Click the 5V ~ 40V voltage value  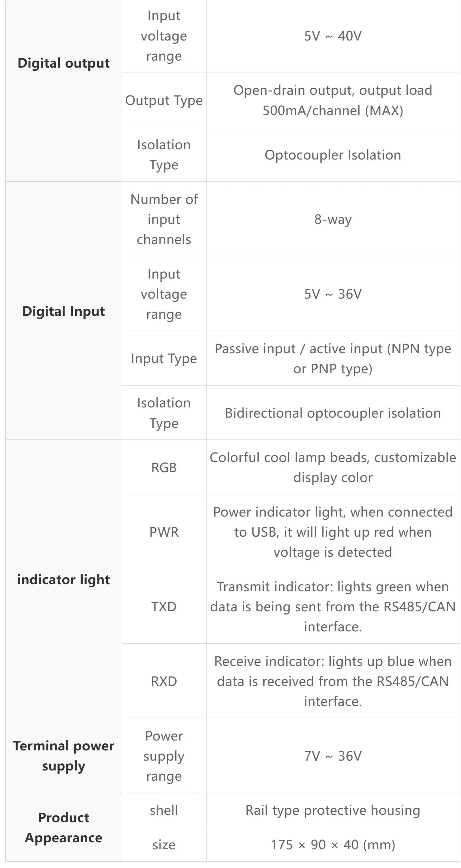tap(333, 36)
